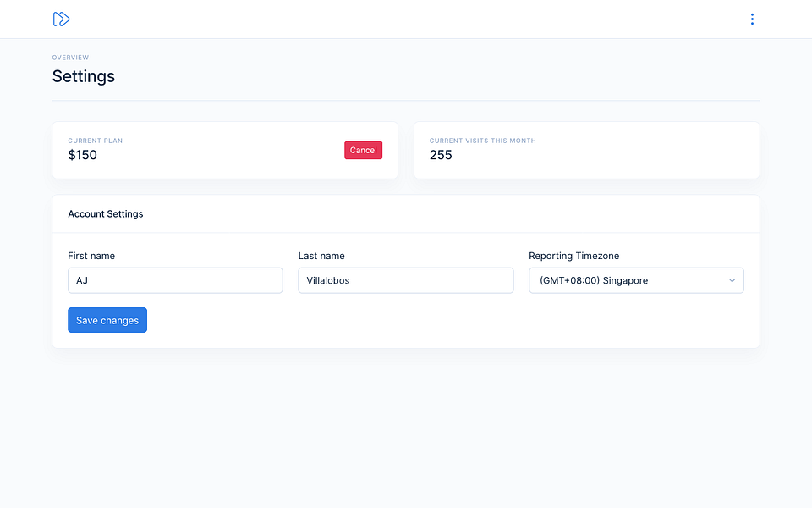Click the First name label

pyautogui.click(x=91, y=256)
